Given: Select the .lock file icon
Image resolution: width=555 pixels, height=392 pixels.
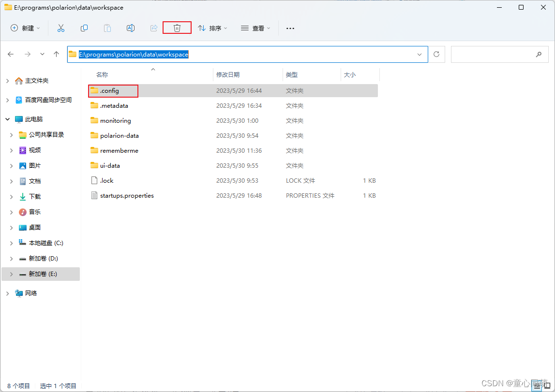Looking at the screenshot, I should [x=94, y=180].
